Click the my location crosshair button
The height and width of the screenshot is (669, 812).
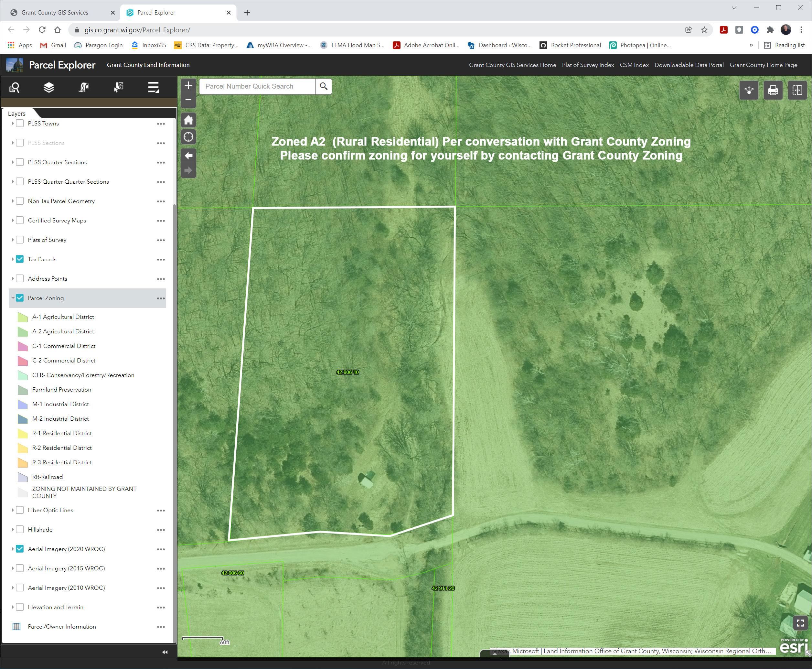click(x=188, y=137)
